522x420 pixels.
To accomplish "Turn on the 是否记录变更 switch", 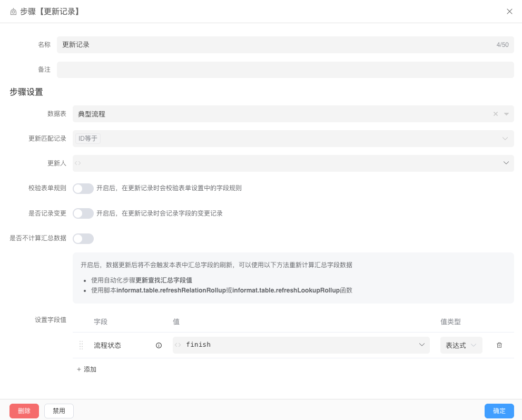I will tap(83, 213).
